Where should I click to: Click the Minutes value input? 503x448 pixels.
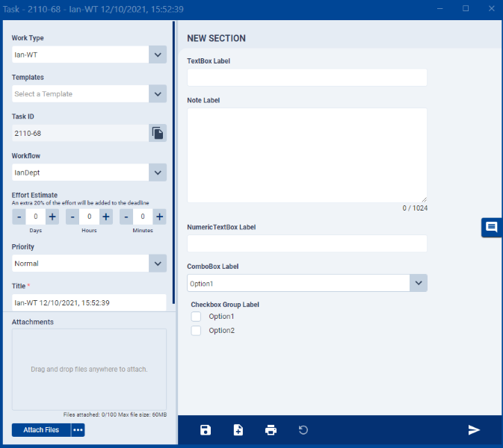(143, 217)
